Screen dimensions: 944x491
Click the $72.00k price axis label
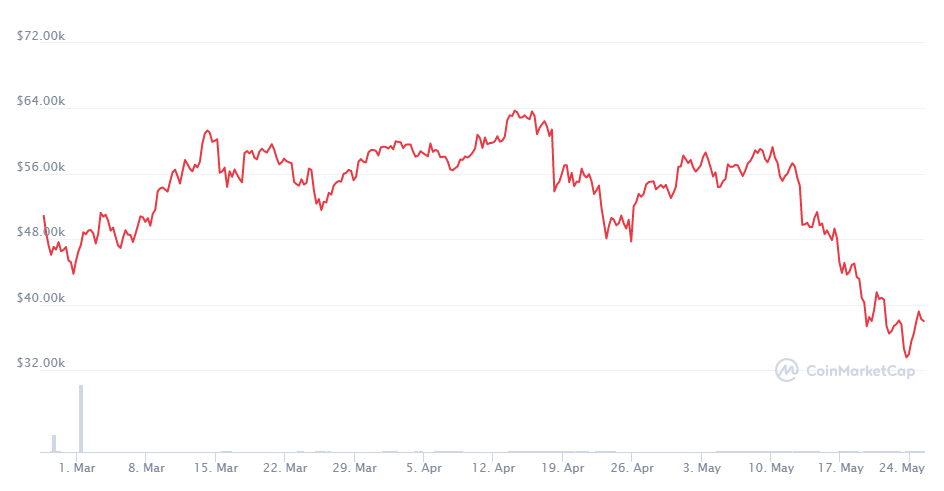click(x=42, y=36)
